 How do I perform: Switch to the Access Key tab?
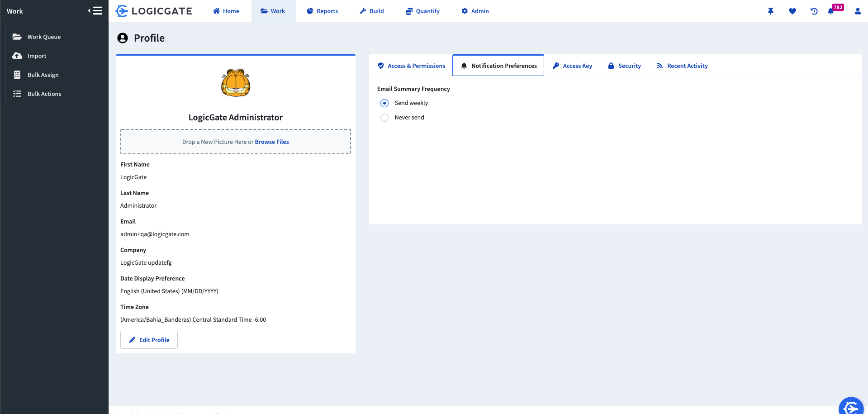573,66
